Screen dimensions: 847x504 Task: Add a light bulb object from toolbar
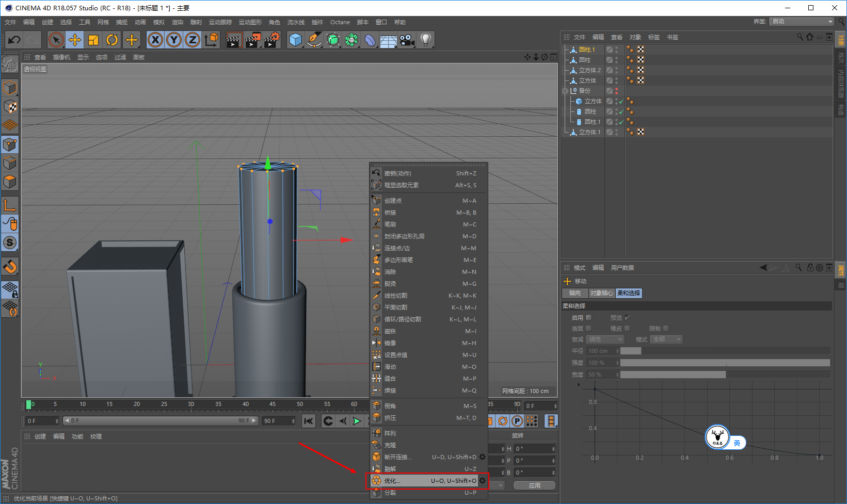[x=426, y=40]
